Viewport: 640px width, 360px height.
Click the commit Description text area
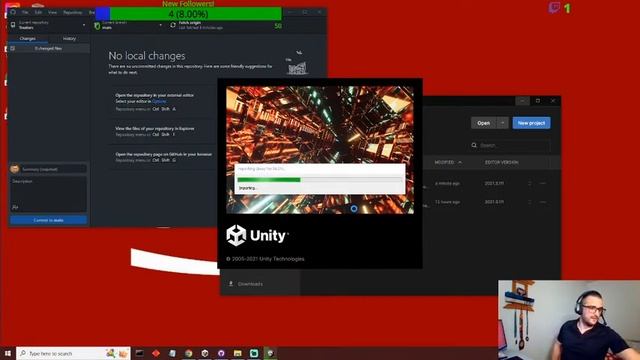point(48,194)
